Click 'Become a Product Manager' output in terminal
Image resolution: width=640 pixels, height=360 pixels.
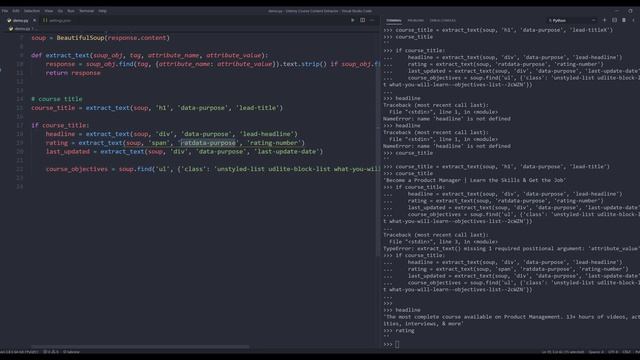[475, 180]
